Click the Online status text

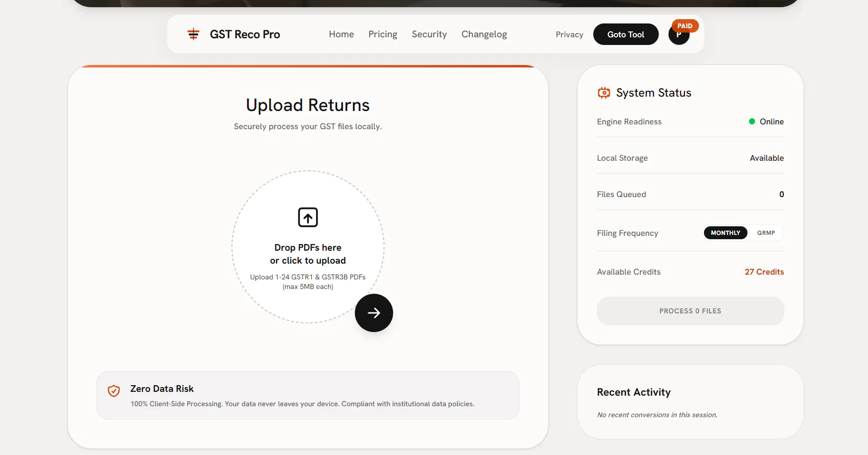click(x=771, y=122)
